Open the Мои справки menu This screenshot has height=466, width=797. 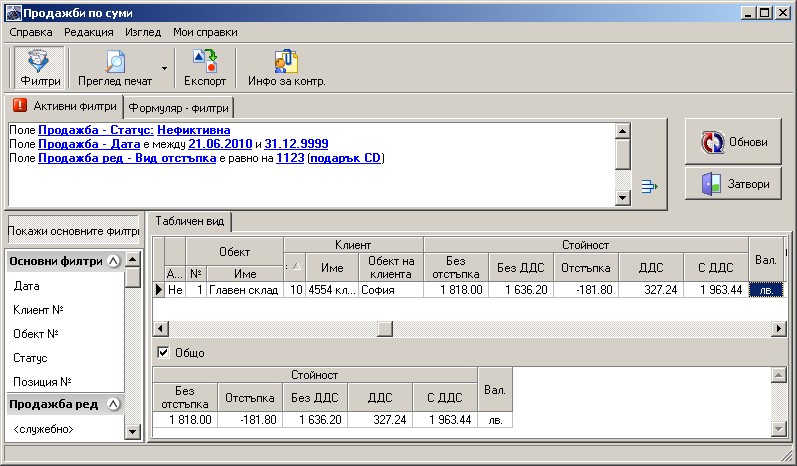205,33
